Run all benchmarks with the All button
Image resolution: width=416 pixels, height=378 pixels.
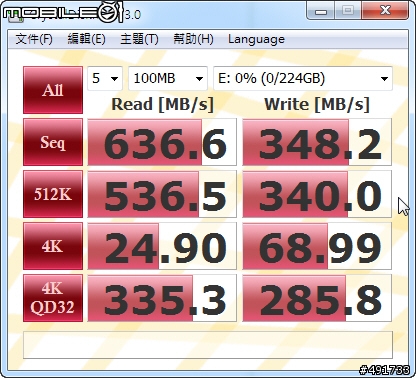tap(53, 90)
